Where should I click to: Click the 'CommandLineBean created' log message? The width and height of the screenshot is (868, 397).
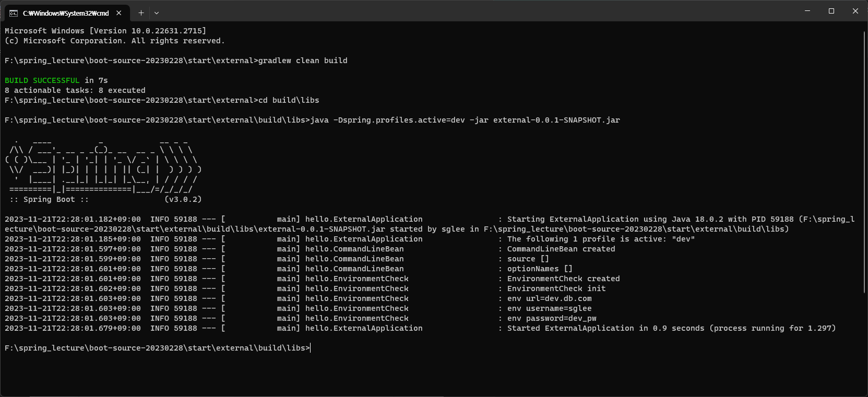[561, 249]
